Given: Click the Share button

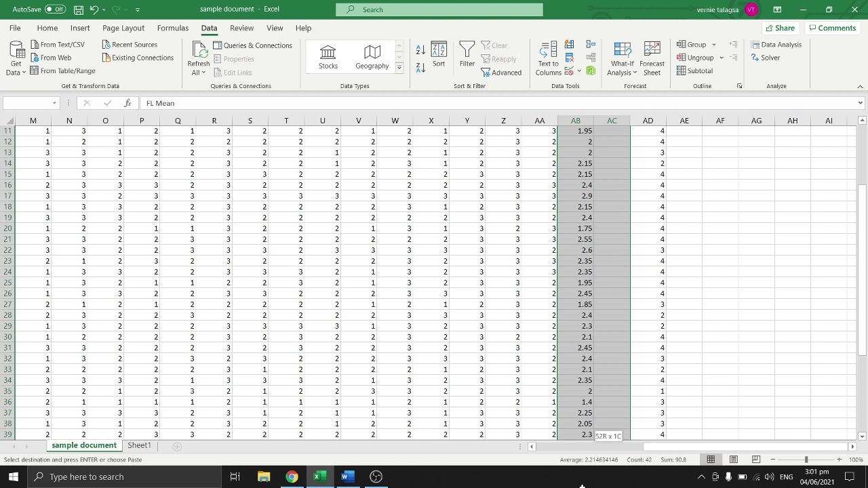Looking at the screenshot, I should pyautogui.click(x=780, y=28).
